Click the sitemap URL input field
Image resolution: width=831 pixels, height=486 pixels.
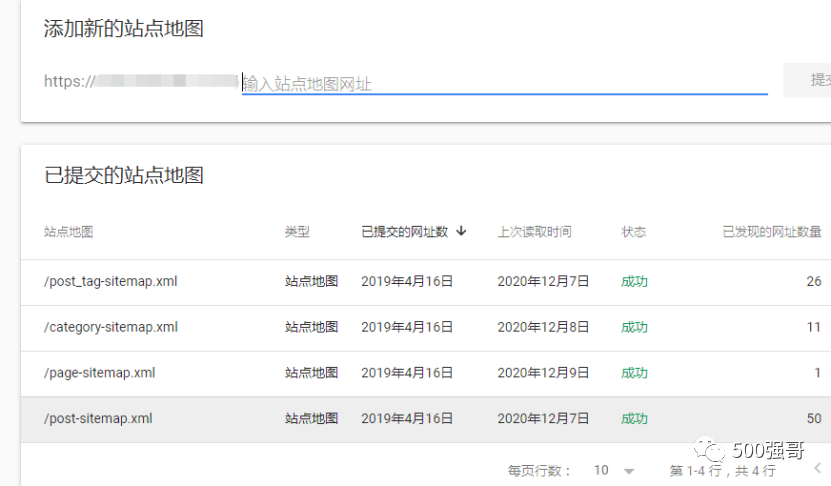pyautogui.click(x=505, y=83)
